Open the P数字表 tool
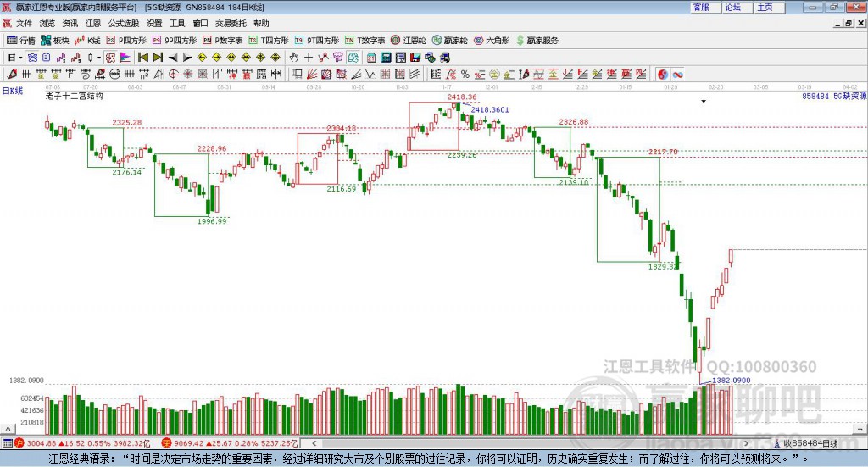 click(x=223, y=41)
